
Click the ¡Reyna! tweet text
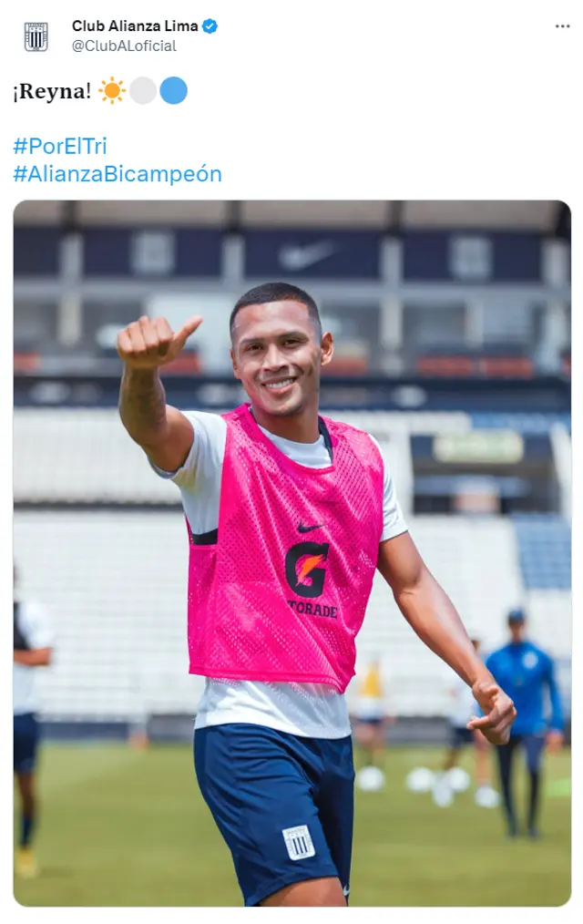[x=52, y=91]
